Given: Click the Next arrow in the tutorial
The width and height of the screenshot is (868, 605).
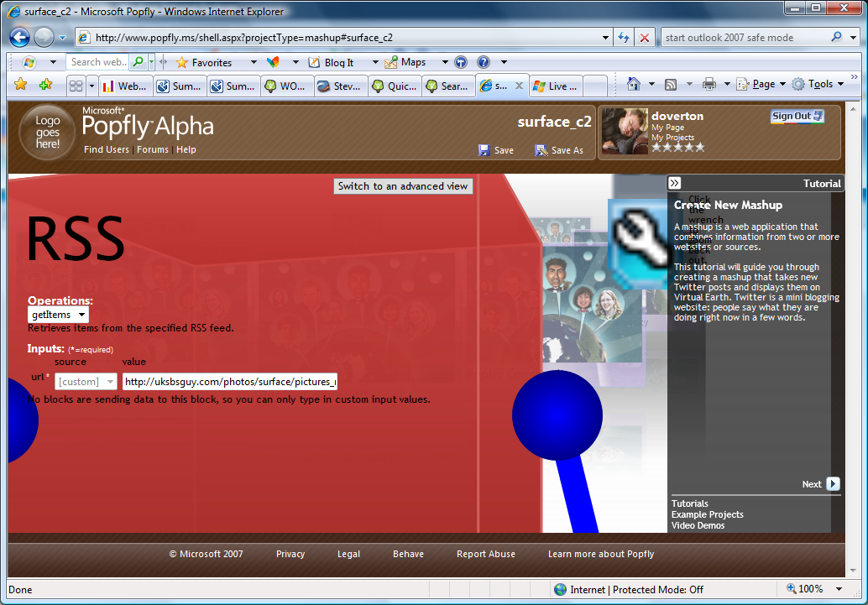Looking at the screenshot, I should tap(833, 484).
